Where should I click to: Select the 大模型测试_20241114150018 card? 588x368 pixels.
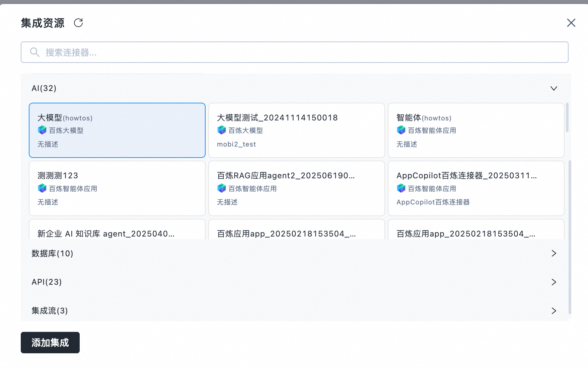[297, 130]
